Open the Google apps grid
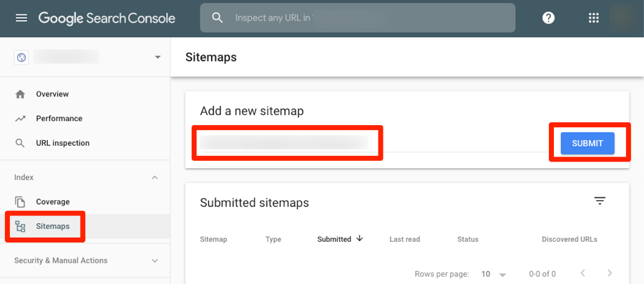 (593, 18)
